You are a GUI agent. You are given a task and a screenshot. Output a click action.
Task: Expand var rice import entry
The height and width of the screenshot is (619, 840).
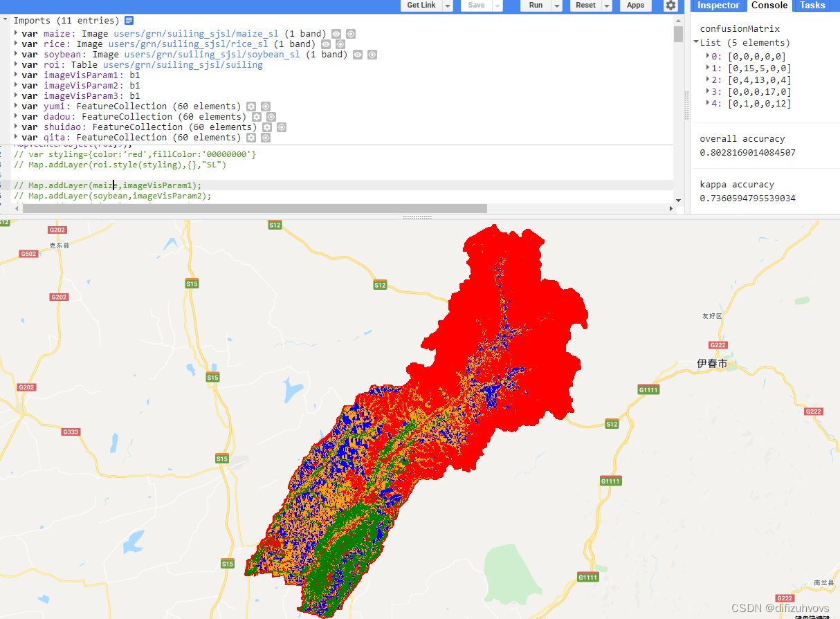(x=16, y=44)
